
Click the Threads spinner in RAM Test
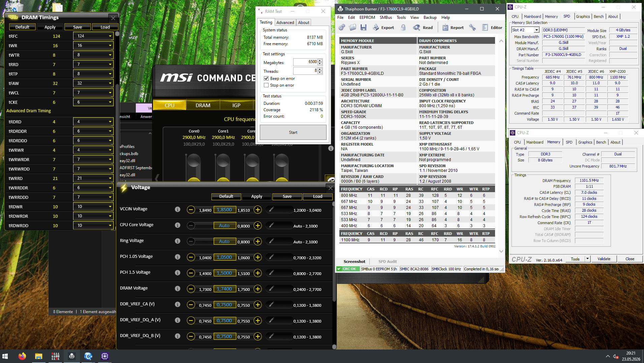coord(320,71)
